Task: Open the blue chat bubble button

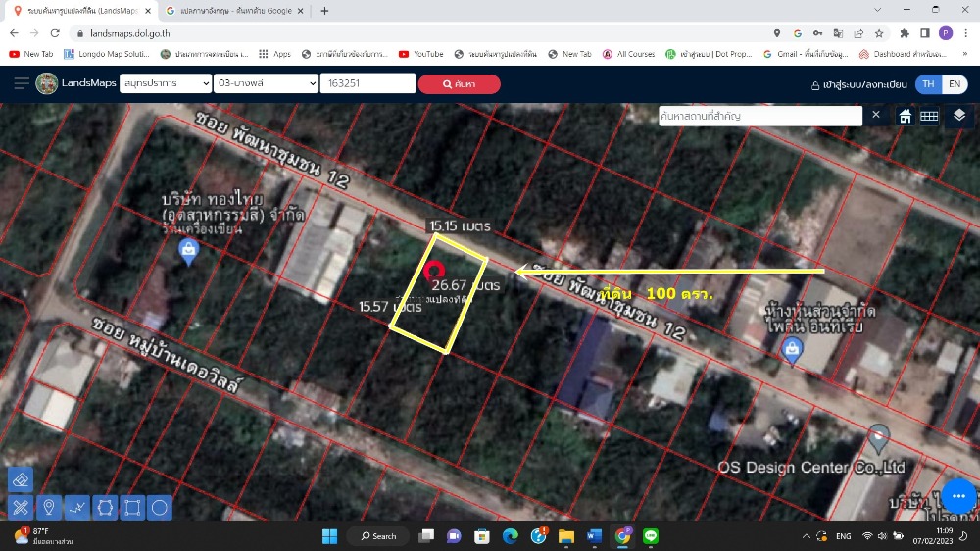Action: (958, 496)
